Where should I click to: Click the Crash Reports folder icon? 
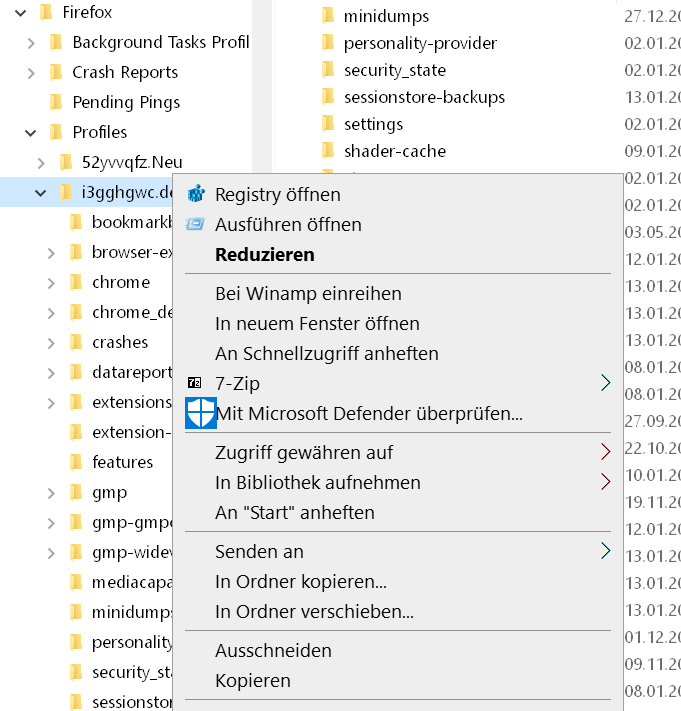coord(56,72)
